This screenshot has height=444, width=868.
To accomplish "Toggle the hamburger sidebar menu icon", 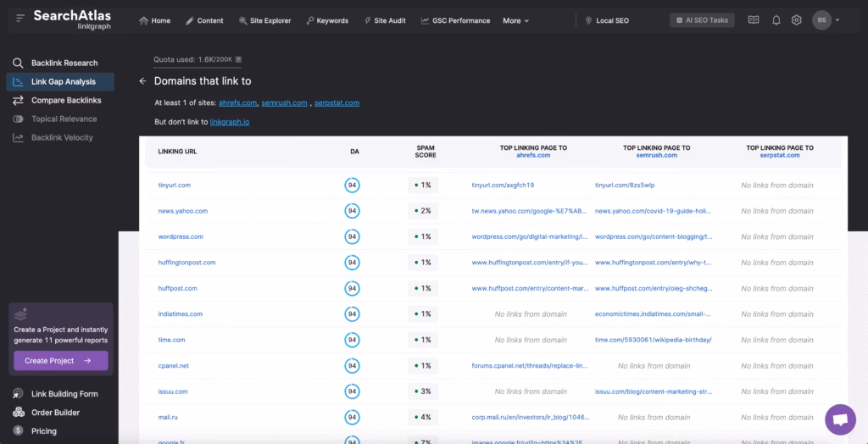I will (20, 19).
